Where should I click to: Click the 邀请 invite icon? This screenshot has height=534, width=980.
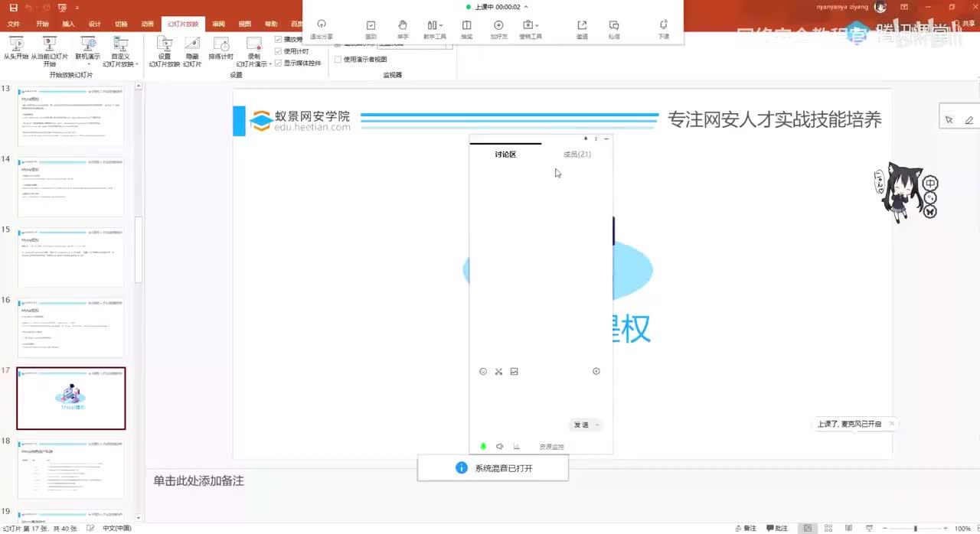[582, 29]
